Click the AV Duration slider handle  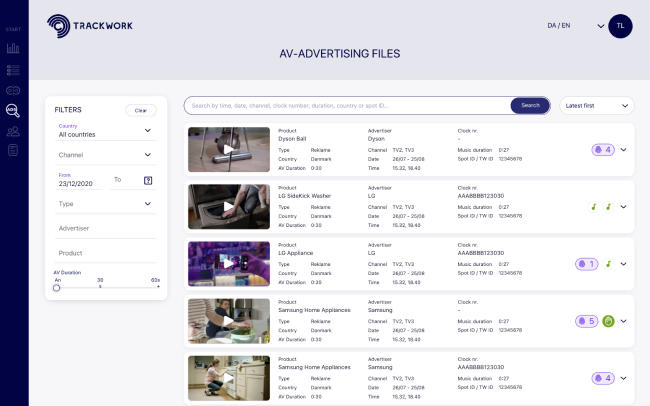click(x=56, y=288)
